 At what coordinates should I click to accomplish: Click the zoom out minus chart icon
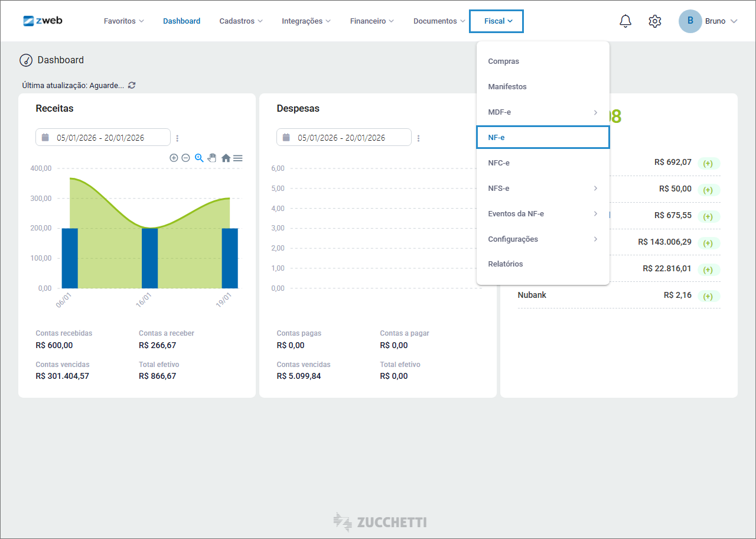click(185, 158)
